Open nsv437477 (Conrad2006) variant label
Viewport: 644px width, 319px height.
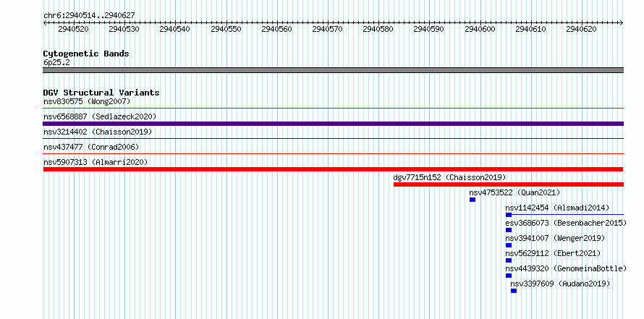92,147
